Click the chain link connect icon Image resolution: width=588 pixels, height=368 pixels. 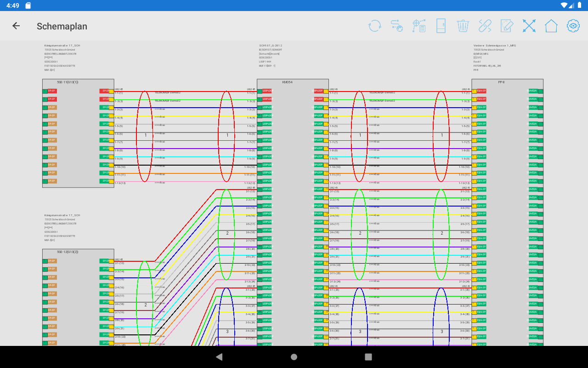485,26
